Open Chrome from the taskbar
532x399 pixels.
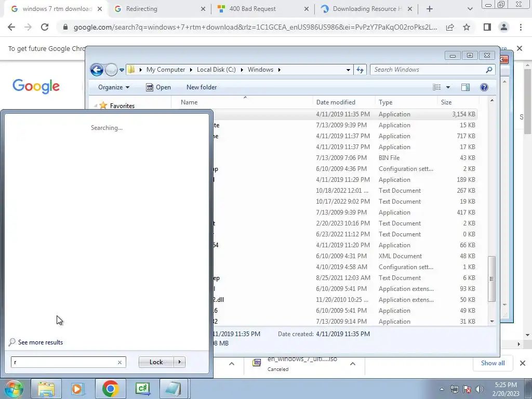click(x=110, y=389)
